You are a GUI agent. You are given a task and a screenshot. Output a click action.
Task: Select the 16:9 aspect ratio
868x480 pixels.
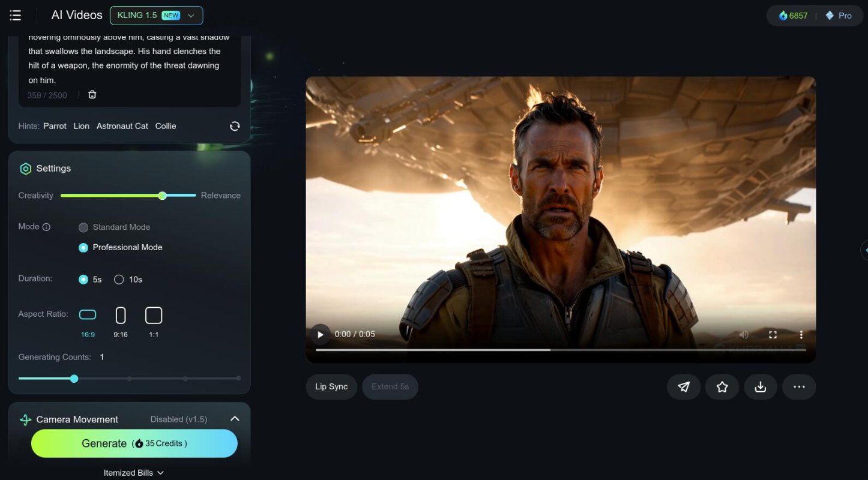pos(88,322)
